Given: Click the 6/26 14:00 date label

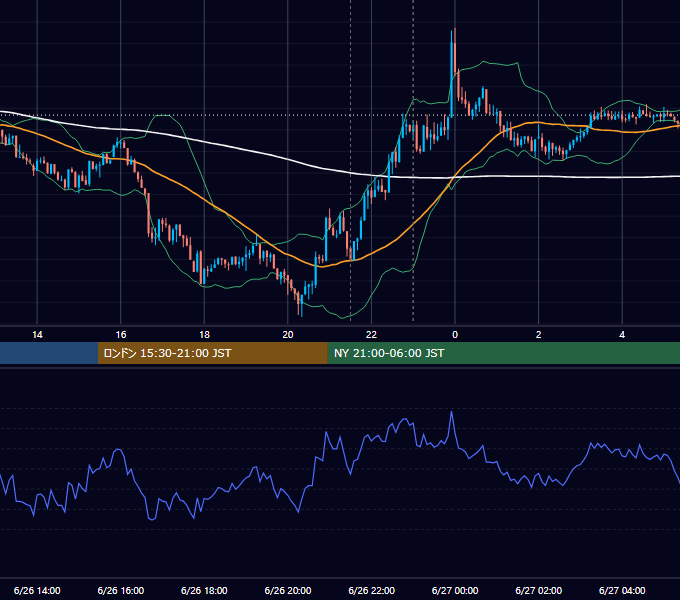Looking at the screenshot, I should [x=37, y=590].
